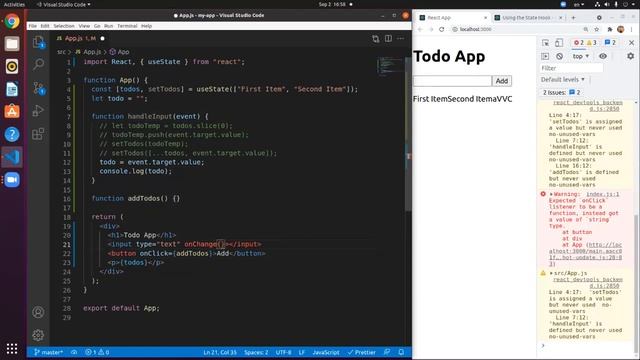Select the inspect element tool in DevTools
640x360 pixels.
coord(546,43)
